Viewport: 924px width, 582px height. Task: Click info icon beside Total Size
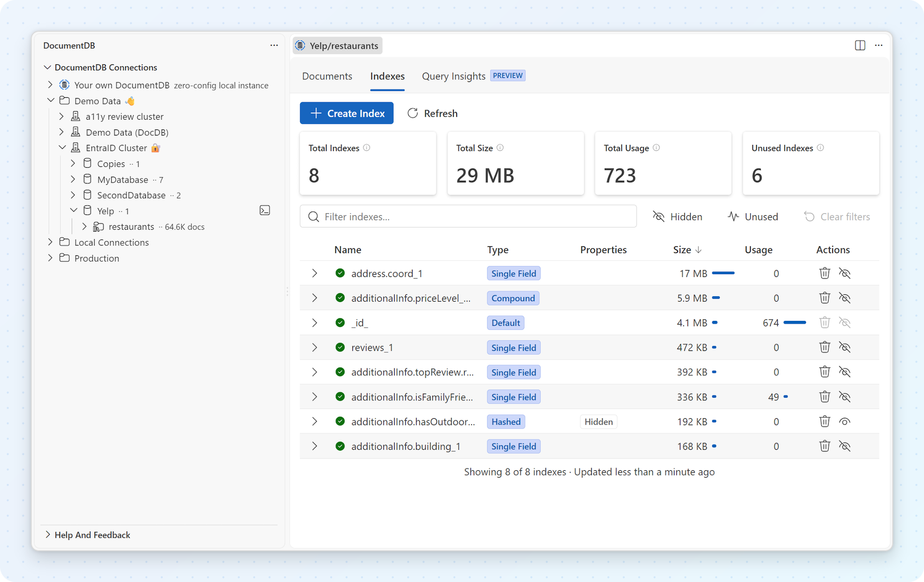point(500,148)
